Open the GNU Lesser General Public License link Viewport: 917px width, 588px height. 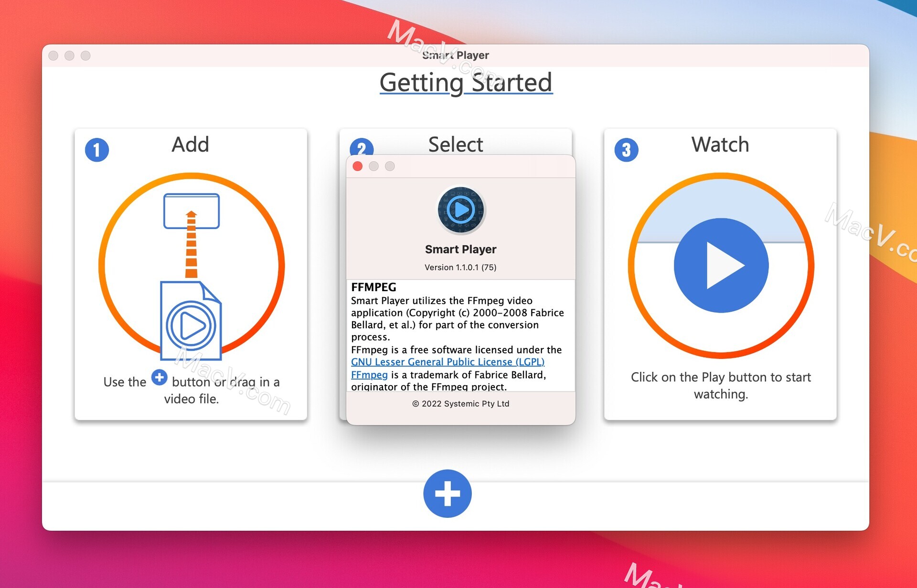450,361
